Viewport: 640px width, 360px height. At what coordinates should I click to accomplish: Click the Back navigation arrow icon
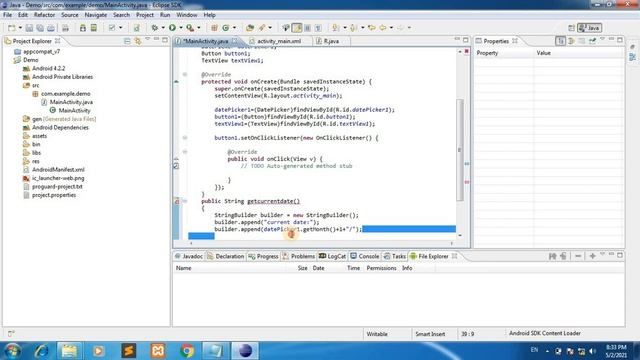tap(383, 28)
